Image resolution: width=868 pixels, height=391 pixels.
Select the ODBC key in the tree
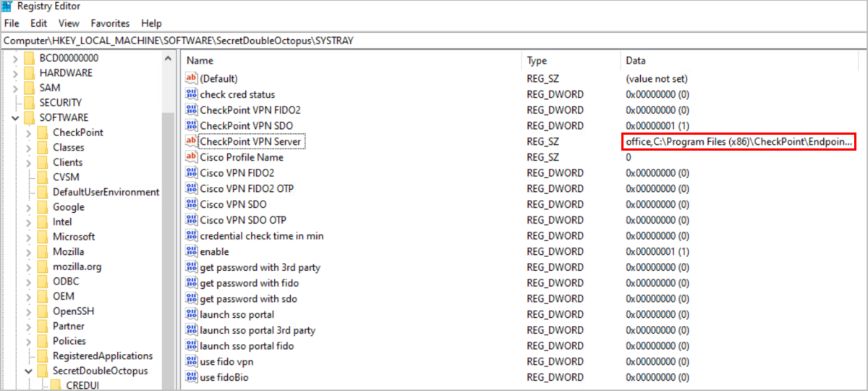(66, 282)
